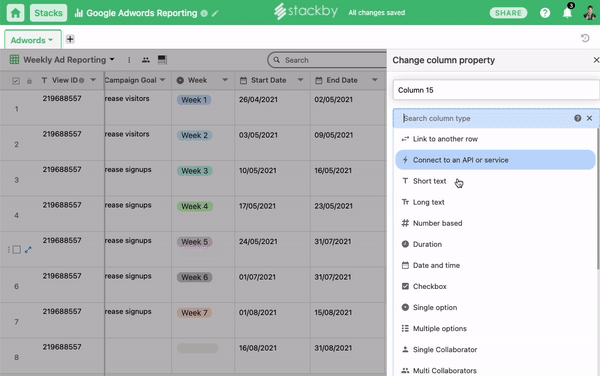Click the Week 4 colored tag
The image size is (600, 376).
click(195, 206)
